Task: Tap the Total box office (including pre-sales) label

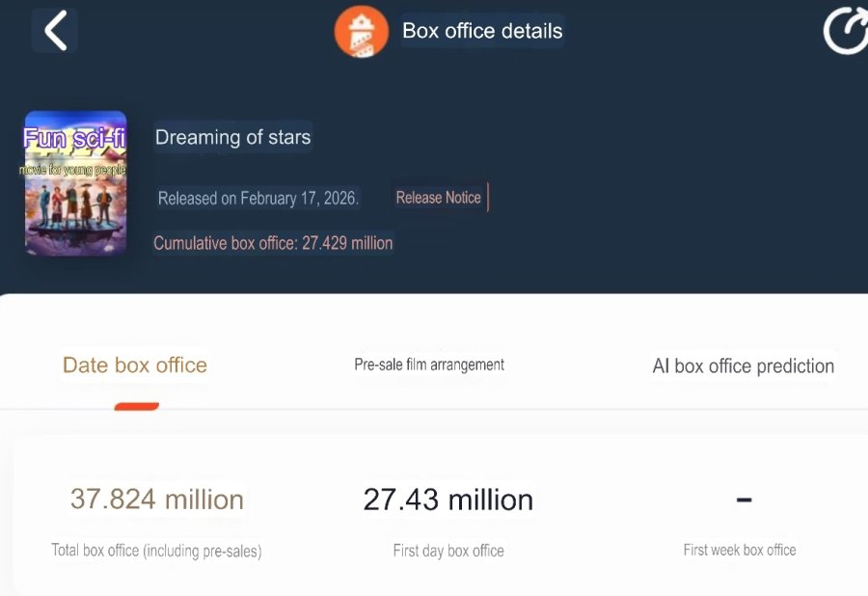Action: 156,551
